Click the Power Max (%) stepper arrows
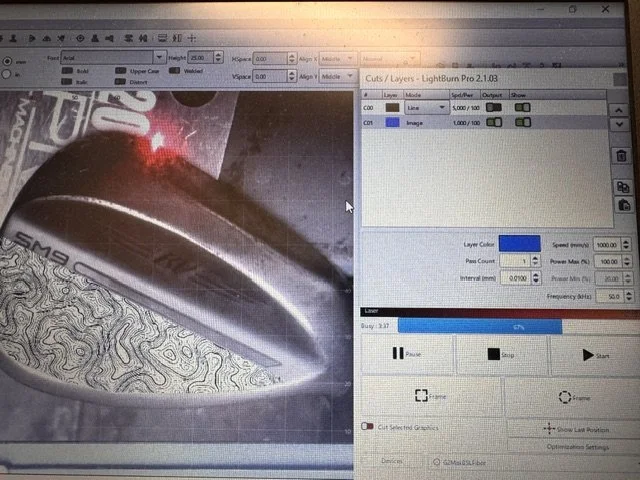 (x=627, y=261)
